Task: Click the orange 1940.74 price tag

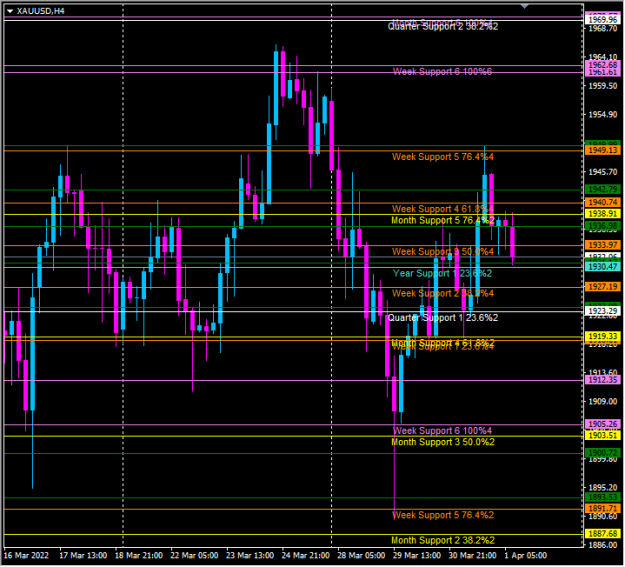Action: 603,203
